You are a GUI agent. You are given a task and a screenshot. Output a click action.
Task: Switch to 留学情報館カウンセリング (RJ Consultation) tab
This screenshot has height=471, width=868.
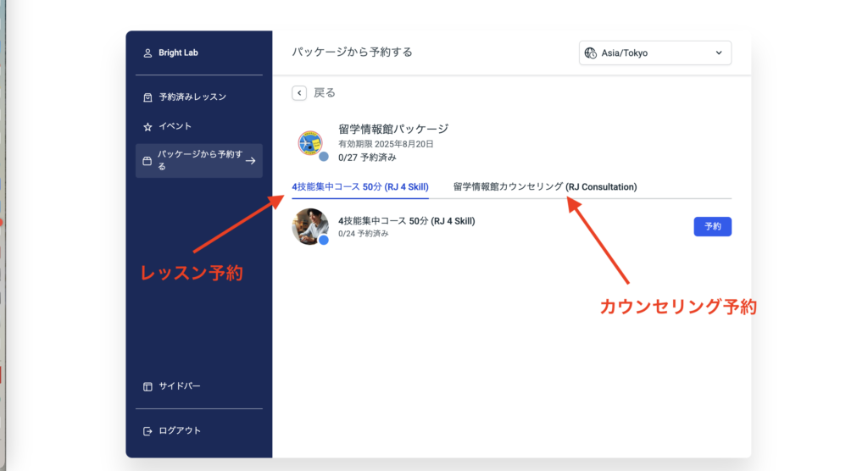coord(544,186)
